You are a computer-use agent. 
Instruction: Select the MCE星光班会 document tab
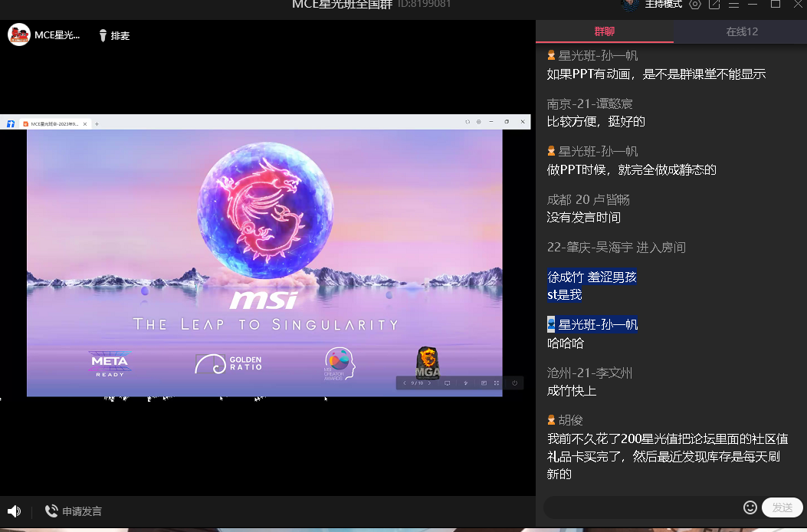[x=54, y=123]
